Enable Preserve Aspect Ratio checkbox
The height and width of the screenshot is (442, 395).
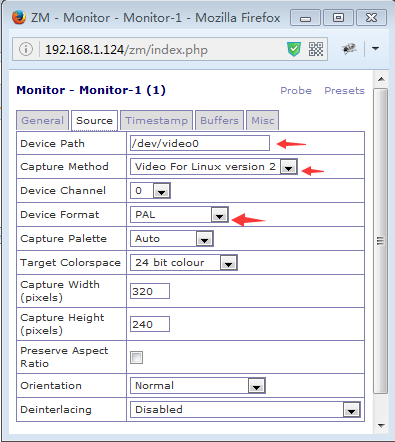[x=136, y=358]
